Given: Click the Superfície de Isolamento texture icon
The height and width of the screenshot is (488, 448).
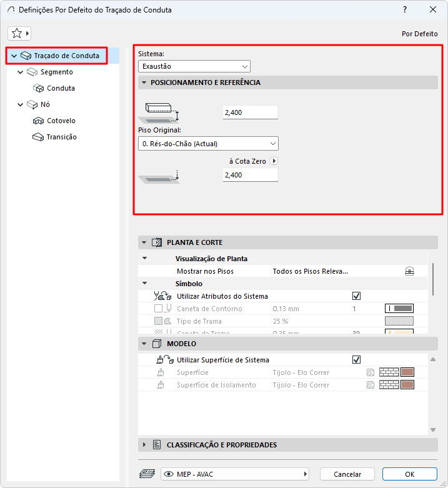Looking at the screenshot, I should (371, 385).
